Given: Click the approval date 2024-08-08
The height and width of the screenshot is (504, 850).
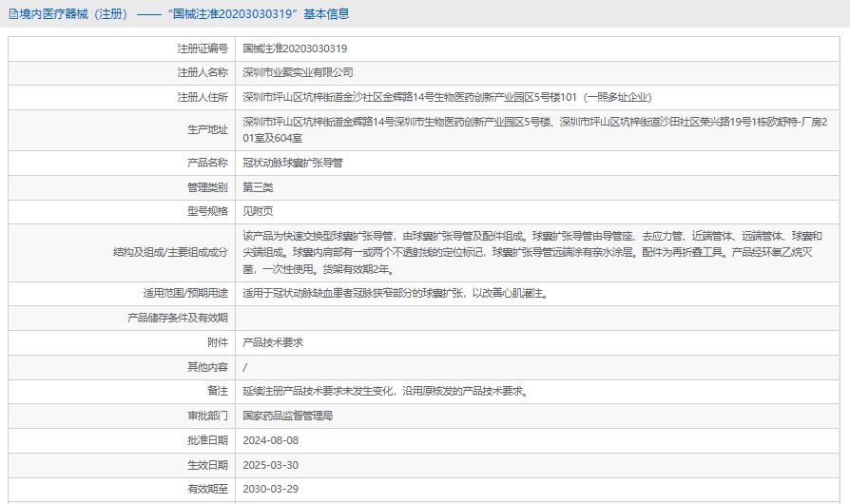Looking at the screenshot, I should click(x=271, y=440).
